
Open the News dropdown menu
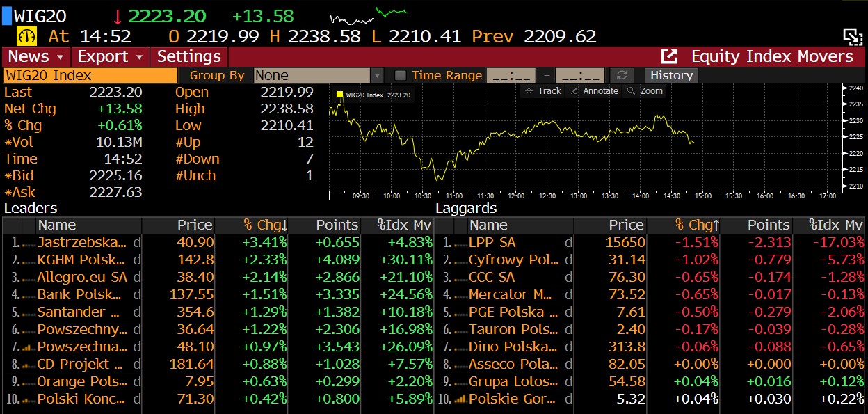tap(35, 56)
